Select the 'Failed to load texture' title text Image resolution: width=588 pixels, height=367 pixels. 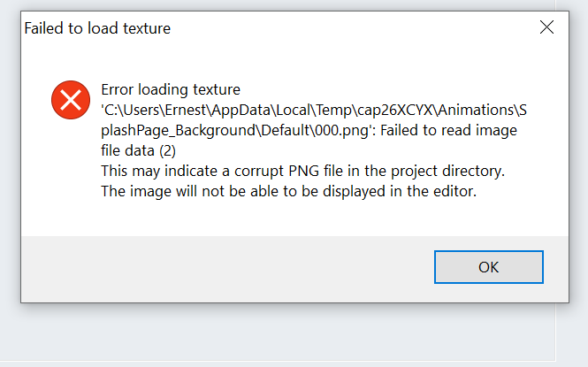pos(97,28)
